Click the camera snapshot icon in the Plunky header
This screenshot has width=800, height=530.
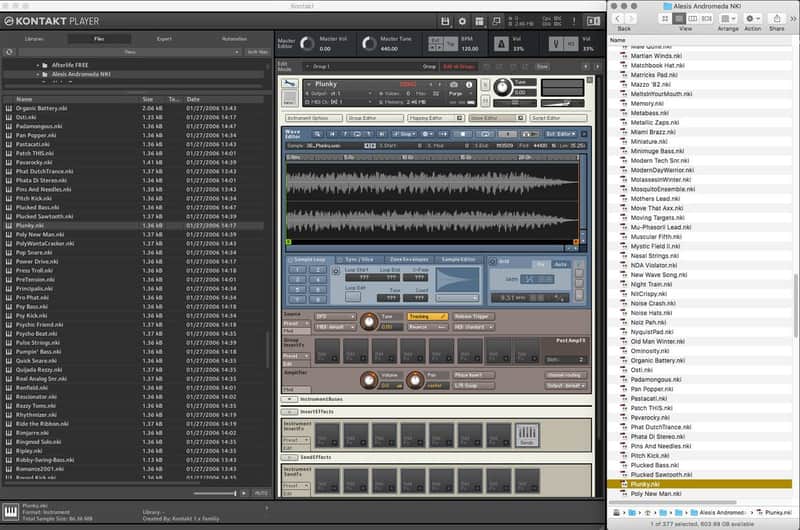[x=454, y=85]
